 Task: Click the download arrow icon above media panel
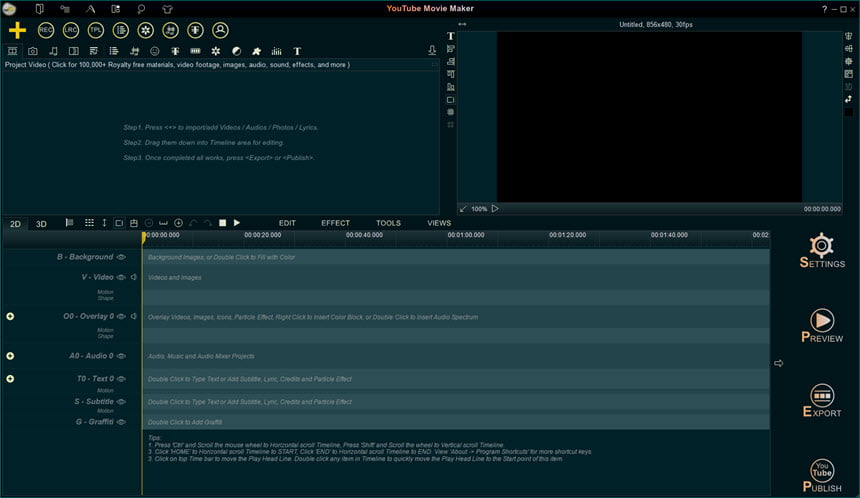click(432, 50)
